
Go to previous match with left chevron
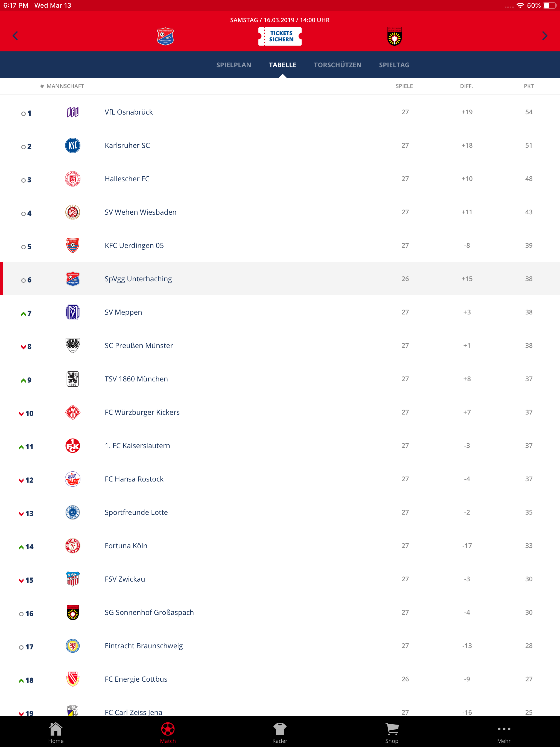pos(15,36)
